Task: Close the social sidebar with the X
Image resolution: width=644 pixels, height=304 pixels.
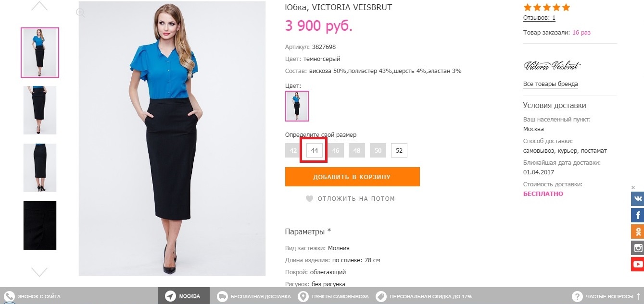Action: coord(633,187)
